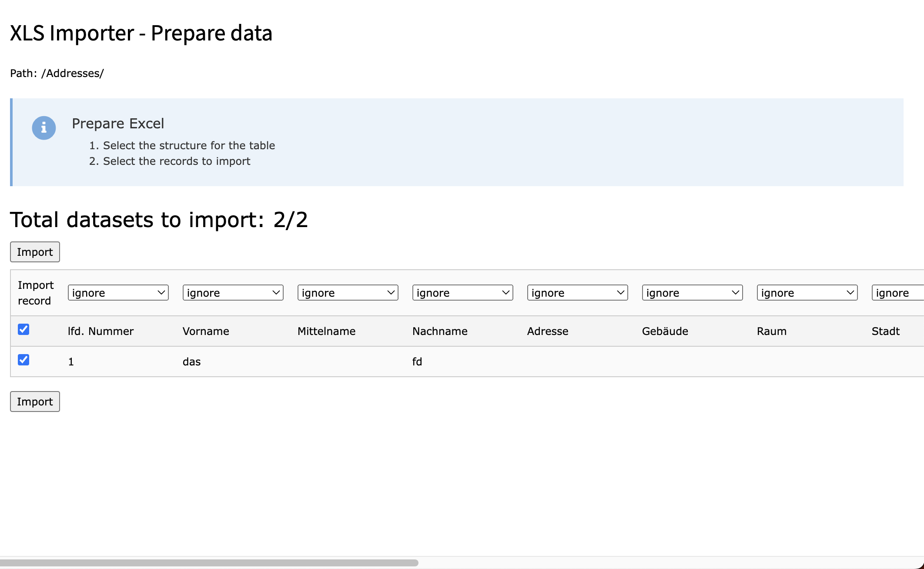Screen dimensions: 924x569
Task: Click the 'das' cell in the Vorname column
Action: [191, 361]
